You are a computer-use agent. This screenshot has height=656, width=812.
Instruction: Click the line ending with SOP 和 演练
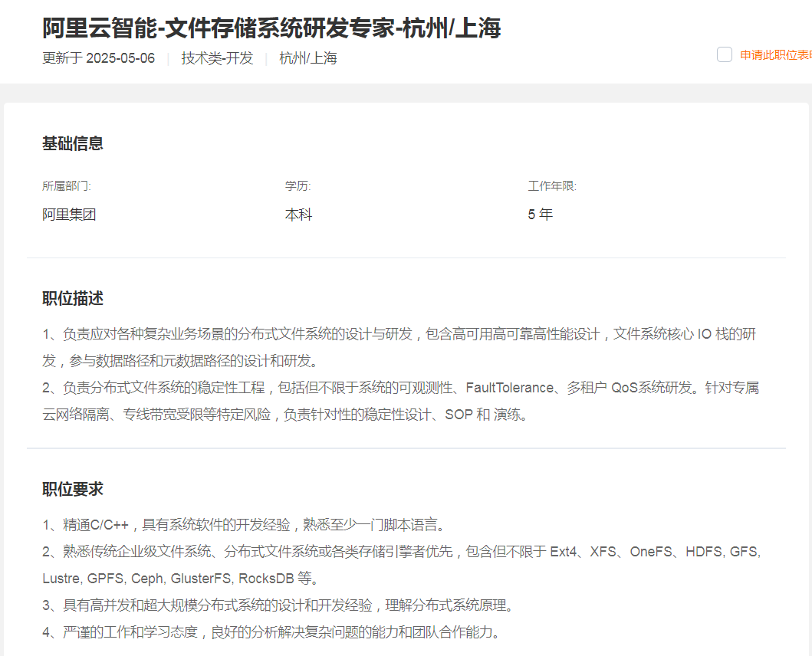tap(284, 415)
